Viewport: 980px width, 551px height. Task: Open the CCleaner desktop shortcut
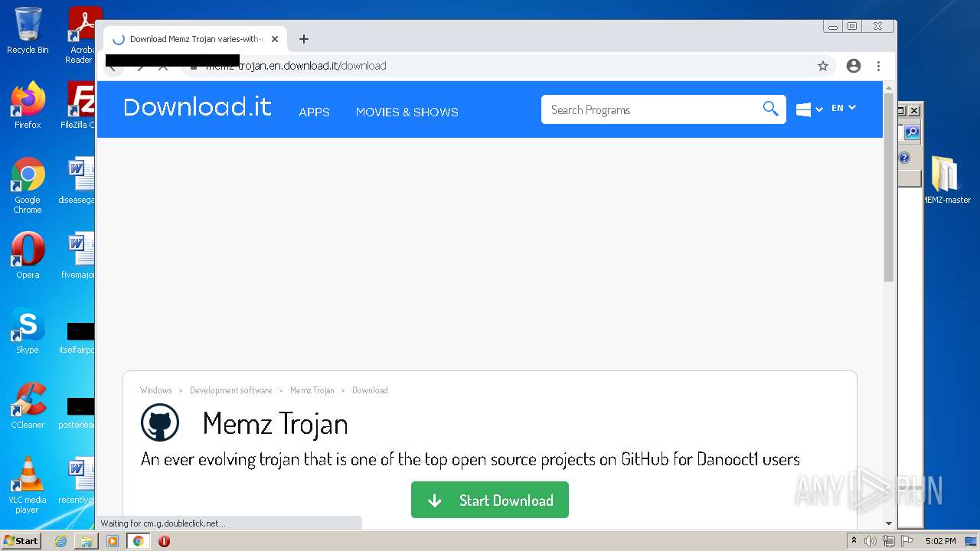point(28,406)
